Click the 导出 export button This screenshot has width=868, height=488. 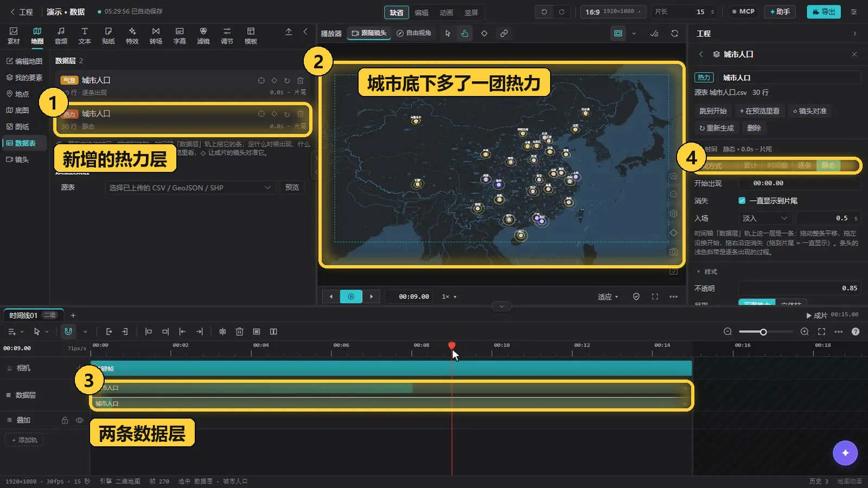pyautogui.click(x=824, y=11)
